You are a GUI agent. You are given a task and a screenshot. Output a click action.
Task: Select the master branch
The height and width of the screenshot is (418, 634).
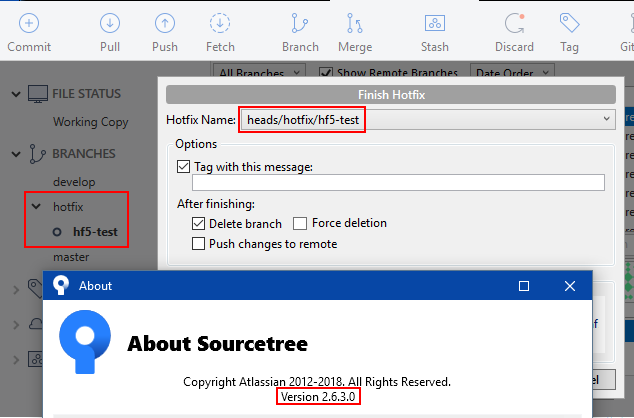(x=71, y=257)
